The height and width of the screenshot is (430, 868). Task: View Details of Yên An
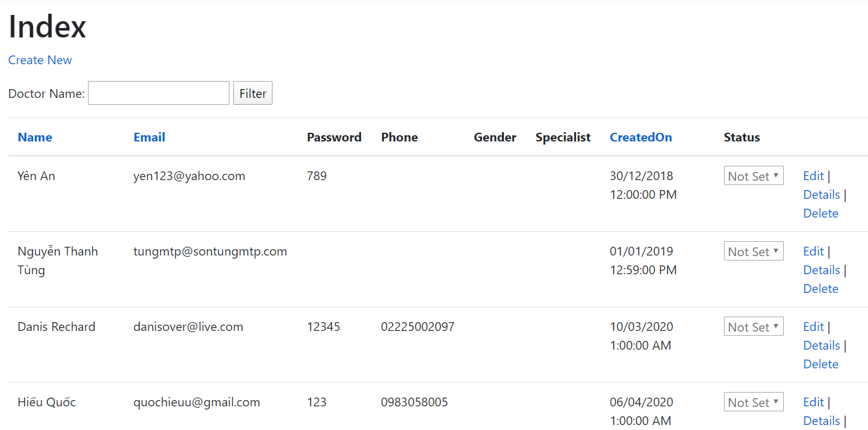821,194
